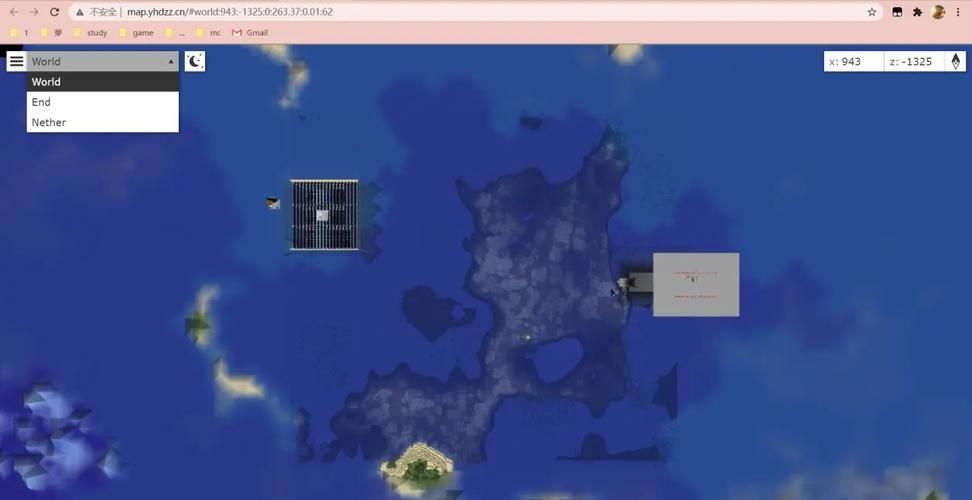This screenshot has width=972, height=500.
Task: Select the World map option
Action: click(x=103, y=82)
